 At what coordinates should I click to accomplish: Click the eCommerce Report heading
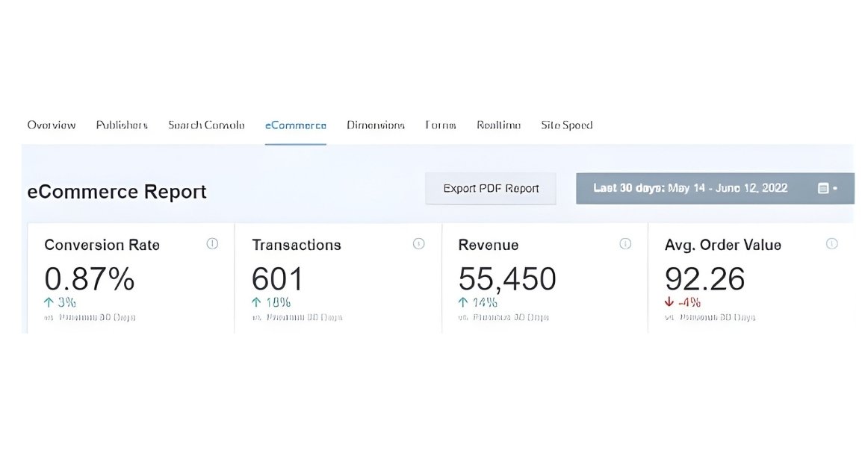pyautogui.click(x=117, y=192)
